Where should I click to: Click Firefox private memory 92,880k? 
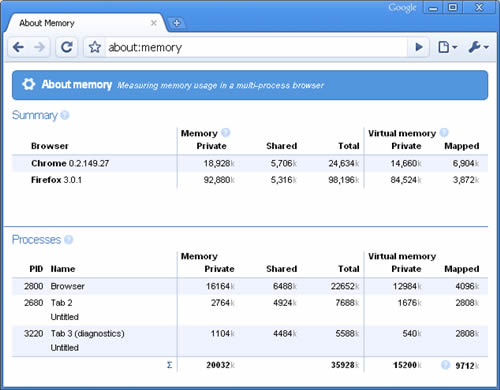tap(219, 180)
